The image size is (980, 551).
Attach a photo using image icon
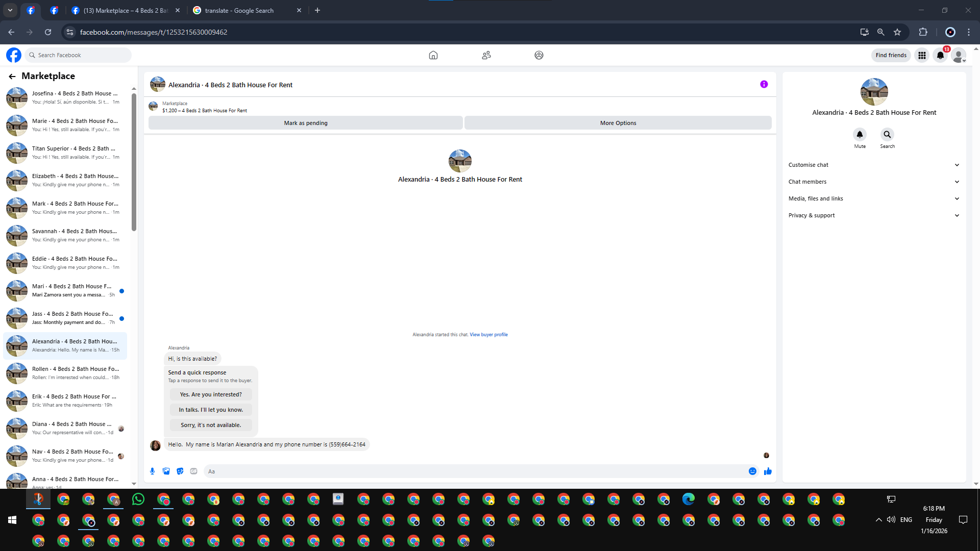tap(166, 471)
